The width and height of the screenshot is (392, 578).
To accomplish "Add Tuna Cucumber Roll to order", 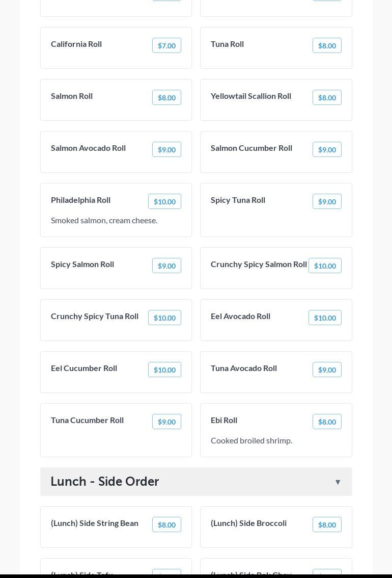I will pos(166,422).
